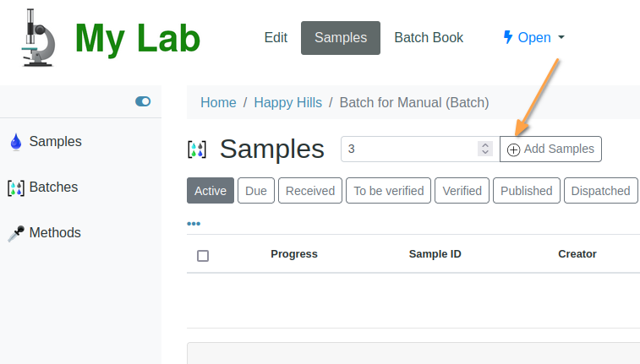The image size is (640, 364).
Task: Click the Samples heading droplets icon
Action: tap(196, 149)
